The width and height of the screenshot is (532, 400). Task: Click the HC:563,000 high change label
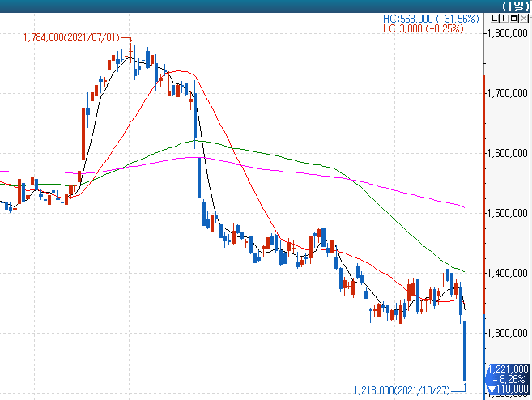[431, 19]
